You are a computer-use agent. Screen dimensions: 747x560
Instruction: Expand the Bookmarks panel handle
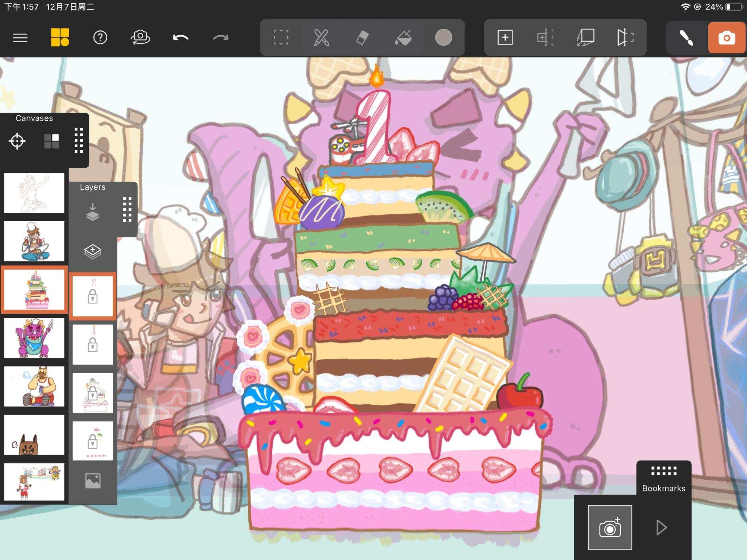[x=663, y=471]
